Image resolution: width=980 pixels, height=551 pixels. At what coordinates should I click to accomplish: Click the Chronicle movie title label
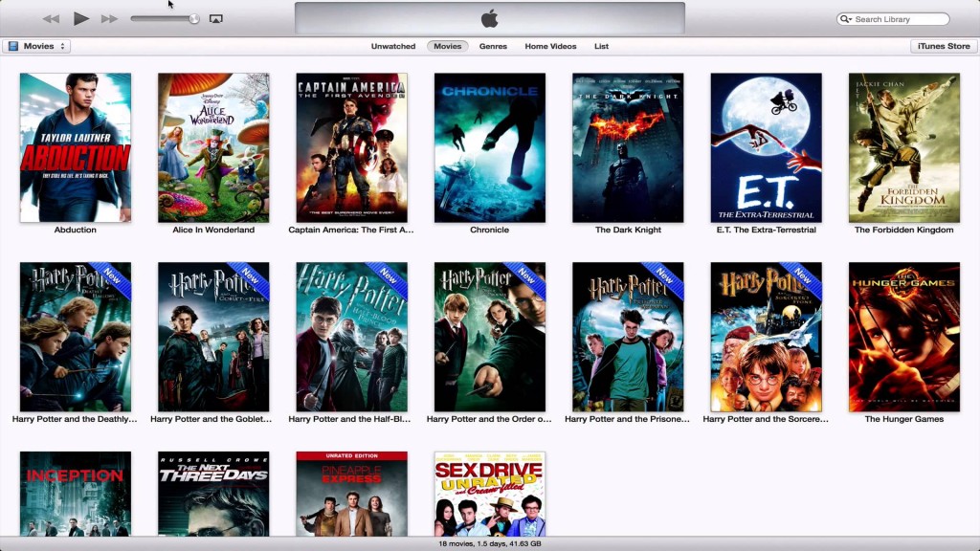pos(489,230)
